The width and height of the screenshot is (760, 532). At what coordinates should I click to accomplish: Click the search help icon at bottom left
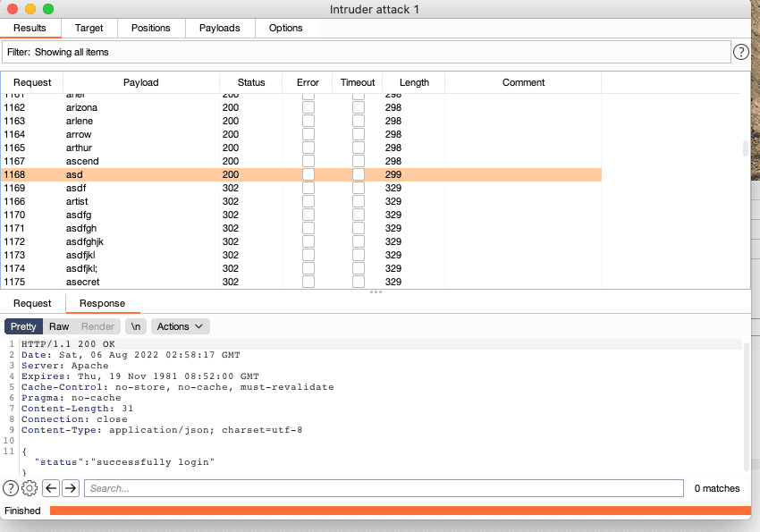tap(11, 488)
